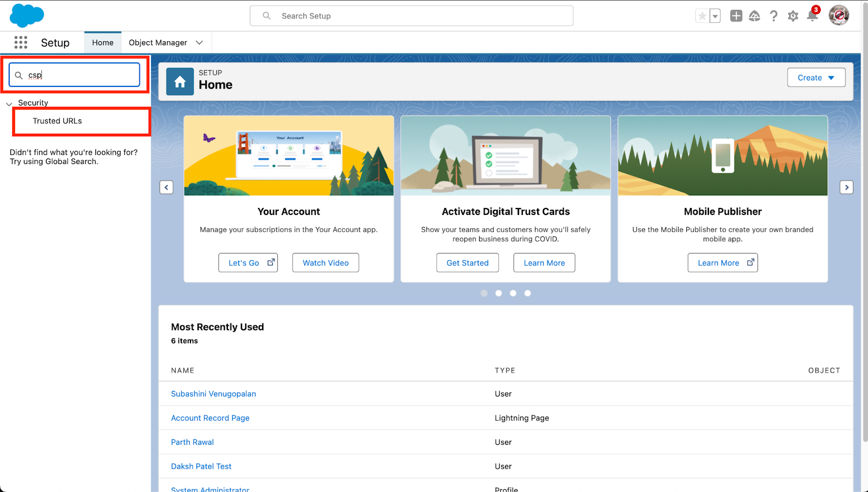This screenshot has width=868, height=492.
Task: Open the setup gear icon
Action: (793, 15)
